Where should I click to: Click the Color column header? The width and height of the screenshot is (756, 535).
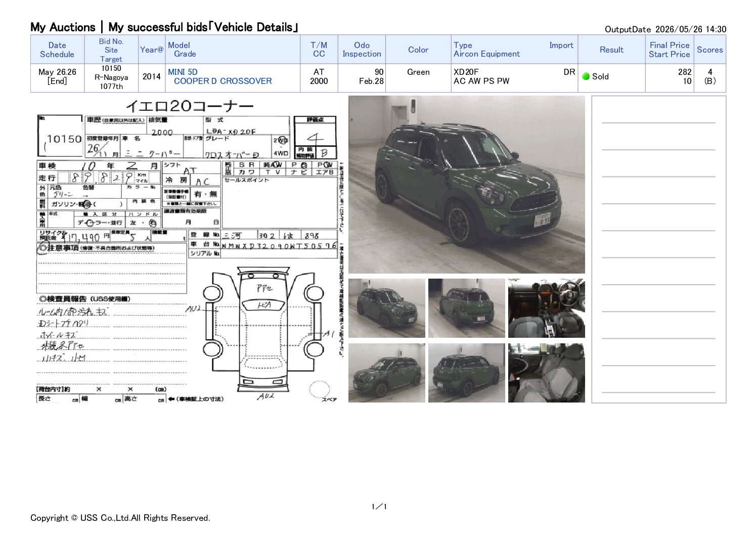click(418, 50)
